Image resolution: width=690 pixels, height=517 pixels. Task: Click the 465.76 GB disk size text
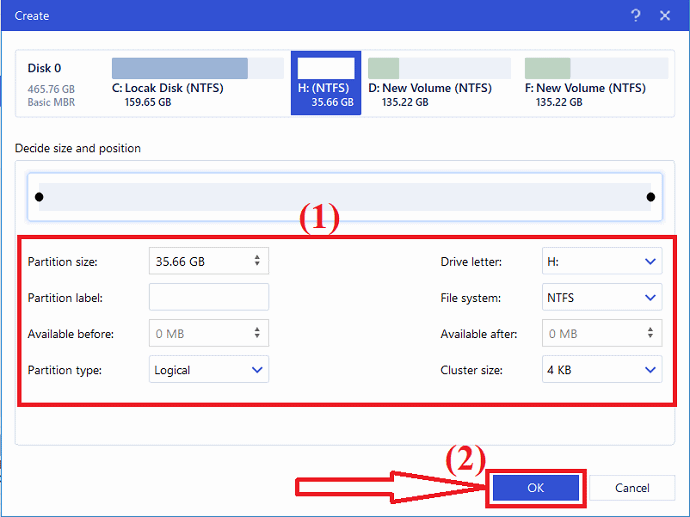51,89
